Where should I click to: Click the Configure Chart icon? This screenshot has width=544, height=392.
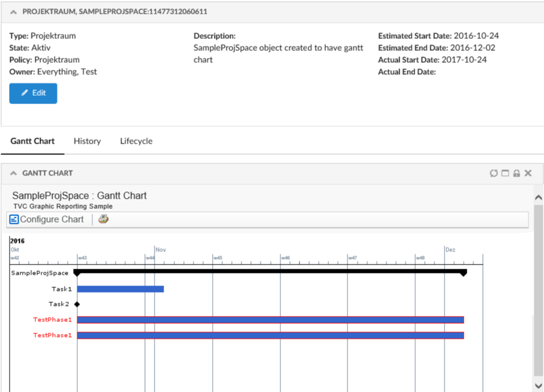[x=14, y=220]
